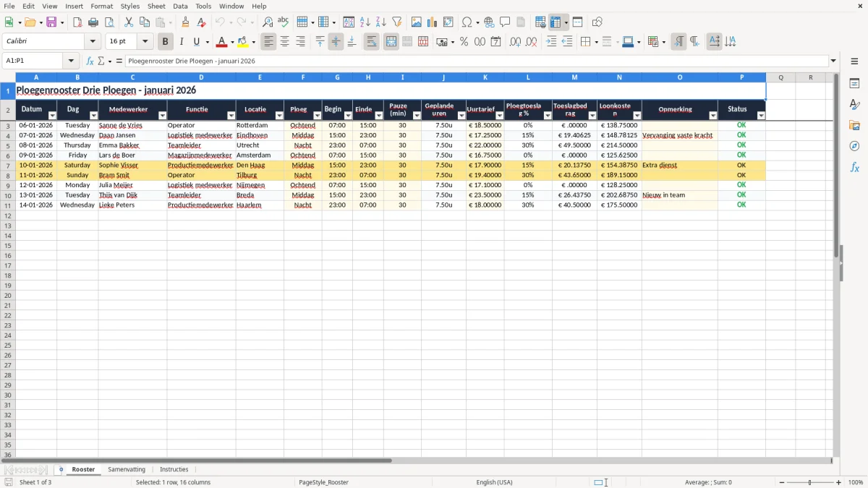Toggle Bold formatting
This screenshot has width=868, height=488.
[x=166, y=42]
